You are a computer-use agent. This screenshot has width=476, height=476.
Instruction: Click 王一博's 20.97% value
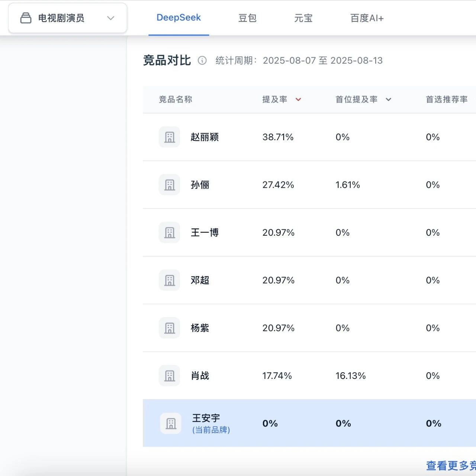tap(279, 232)
